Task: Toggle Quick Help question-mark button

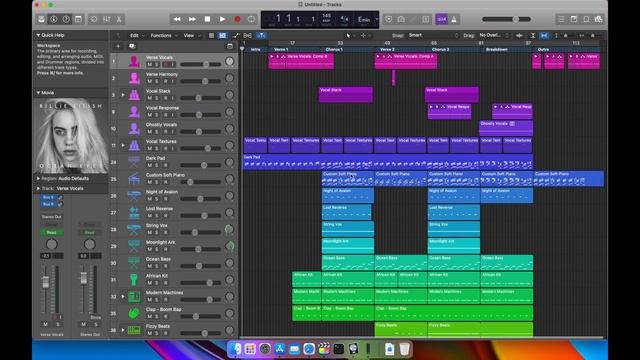Action: [x=66, y=19]
